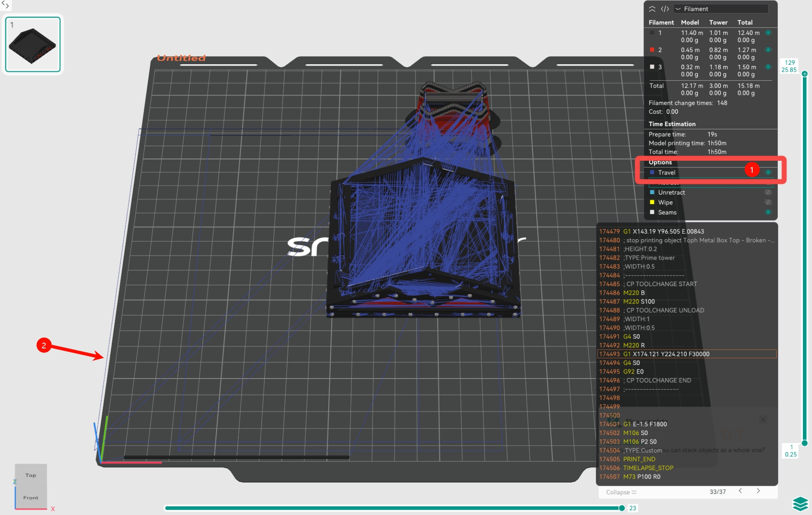Viewport: 812px width, 515px height.
Task: Click the layers stack icon
Action: click(800, 503)
